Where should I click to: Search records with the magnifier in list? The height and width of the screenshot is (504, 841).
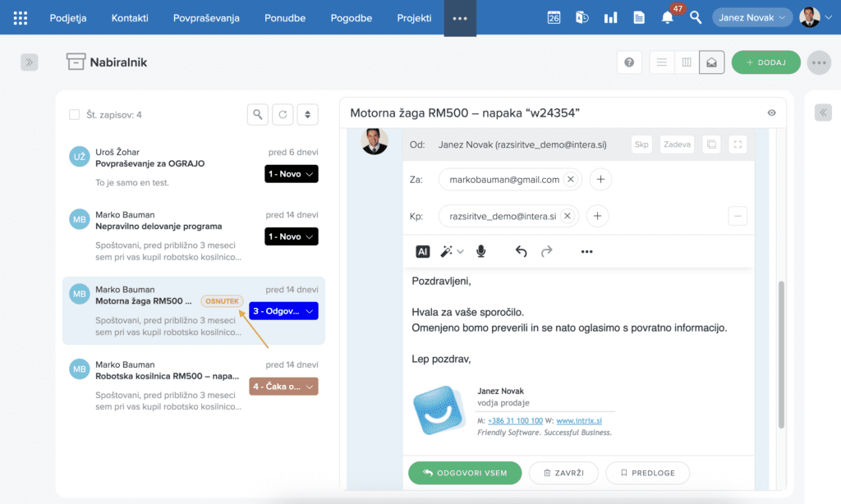click(258, 115)
